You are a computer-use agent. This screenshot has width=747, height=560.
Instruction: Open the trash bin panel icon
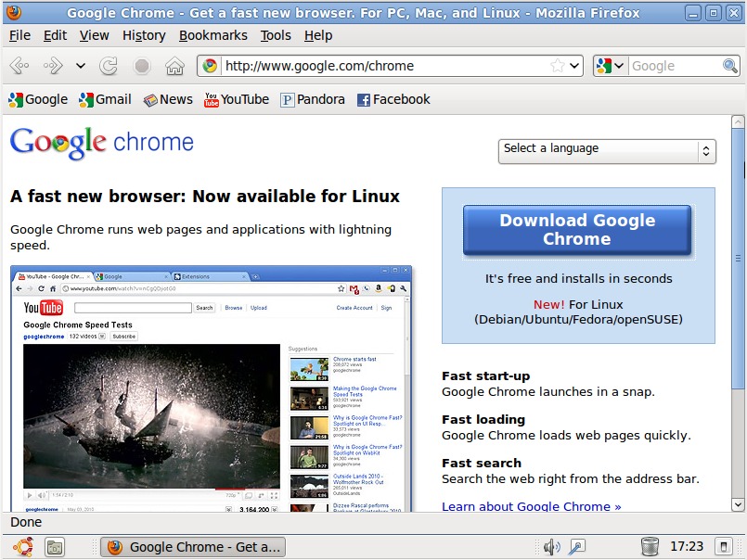tap(650, 547)
